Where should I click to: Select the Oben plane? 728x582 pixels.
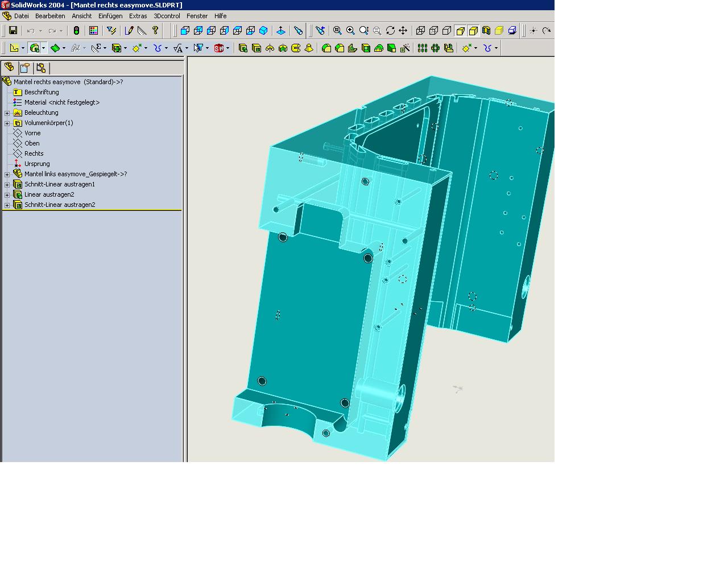point(32,143)
